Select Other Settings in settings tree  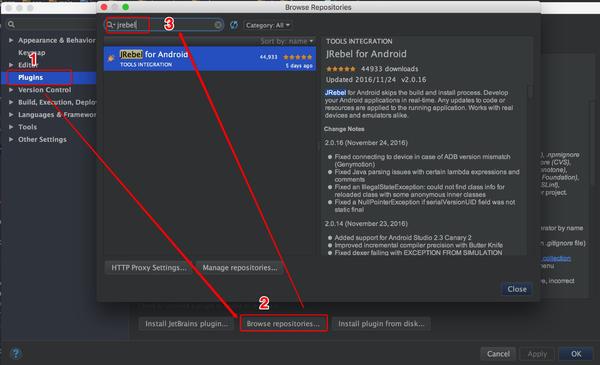pyautogui.click(x=42, y=140)
